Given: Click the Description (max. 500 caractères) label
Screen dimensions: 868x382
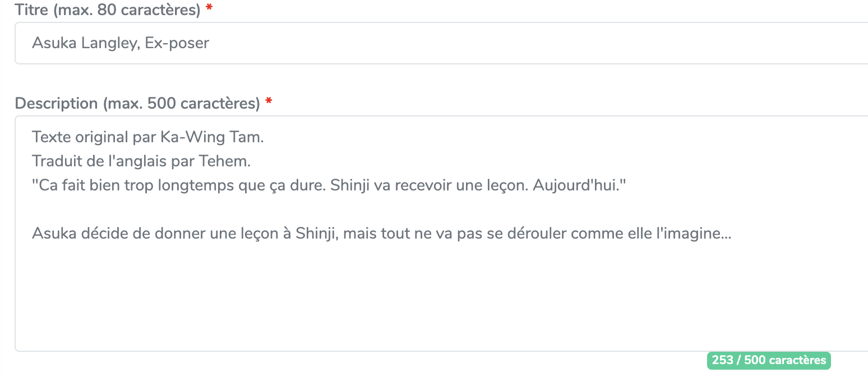Looking at the screenshot, I should (137, 104).
